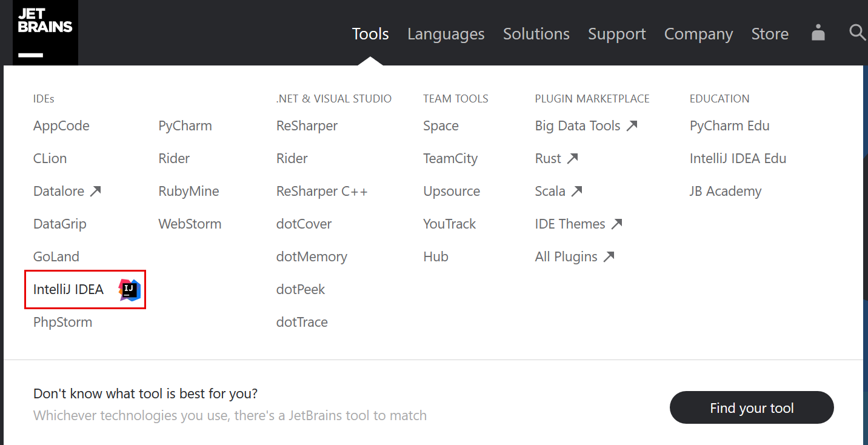Open the DataGrip link
This screenshot has height=445, width=868.
(60, 224)
